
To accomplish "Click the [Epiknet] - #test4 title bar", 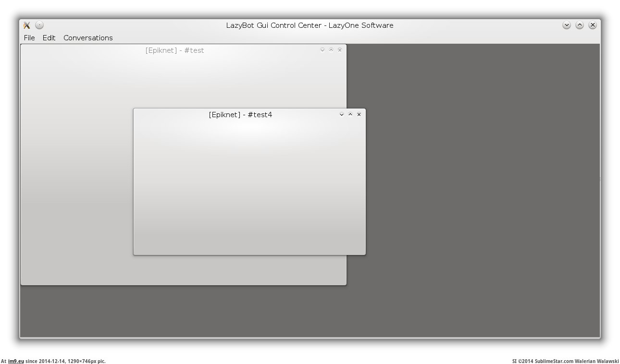I will coord(249,114).
